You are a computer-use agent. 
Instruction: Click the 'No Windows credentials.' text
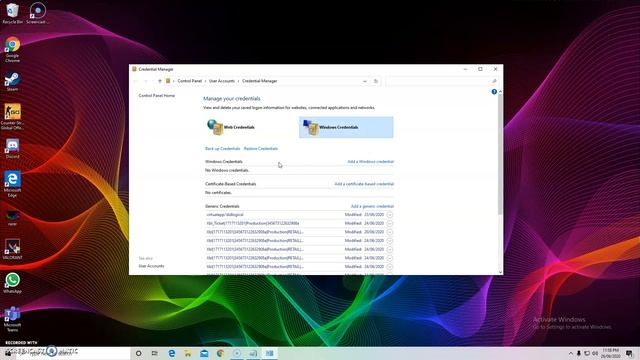coord(227,170)
